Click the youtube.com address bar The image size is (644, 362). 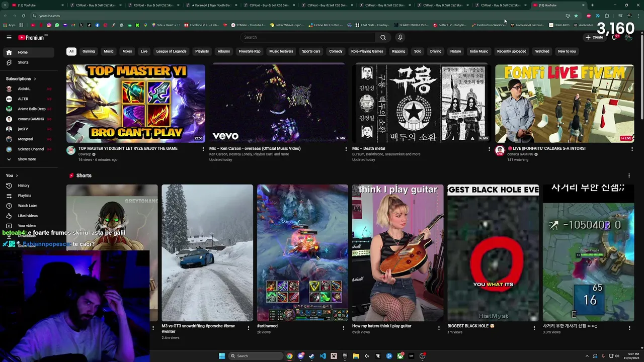coord(297,16)
